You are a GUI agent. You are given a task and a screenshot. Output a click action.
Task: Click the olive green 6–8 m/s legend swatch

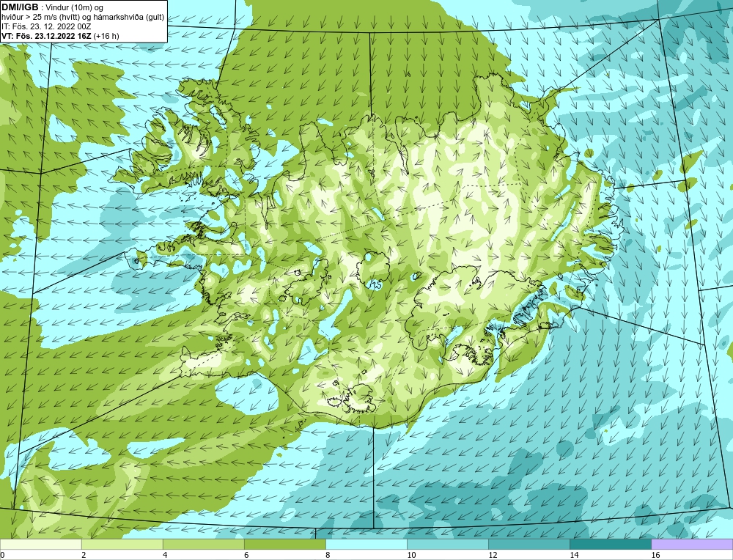(x=284, y=544)
